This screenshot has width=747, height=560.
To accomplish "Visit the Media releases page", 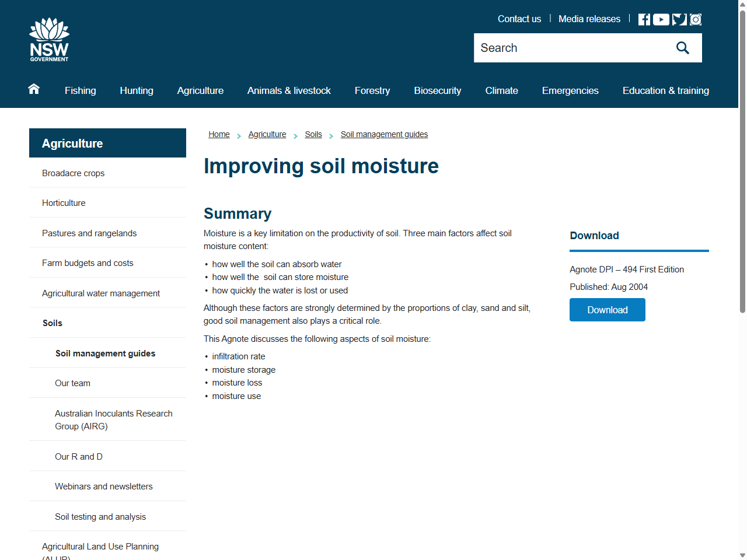I will coord(589,19).
